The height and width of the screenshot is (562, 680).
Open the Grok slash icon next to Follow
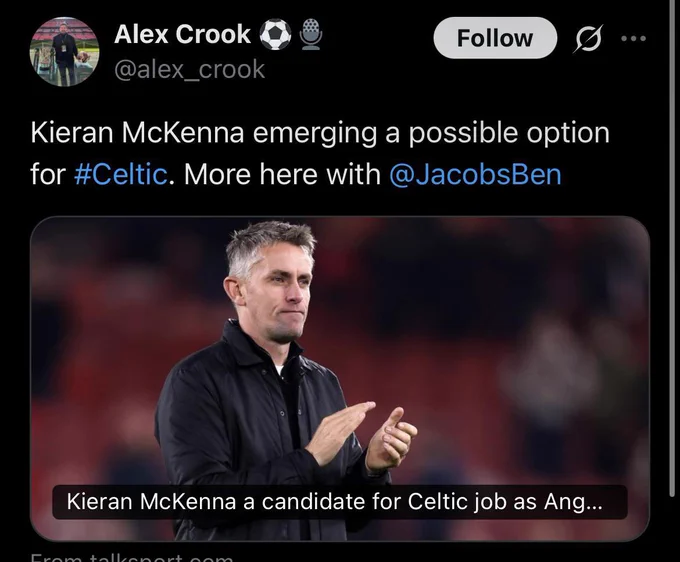(x=588, y=39)
